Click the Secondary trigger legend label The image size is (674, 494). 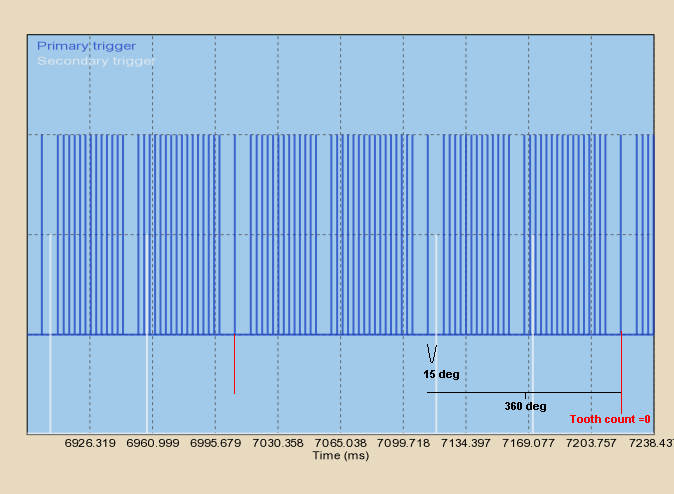click(96, 60)
